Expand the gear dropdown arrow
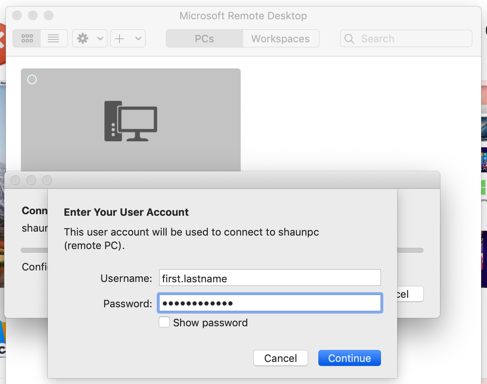Image resolution: width=487 pixels, height=384 pixels. point(100,38)
